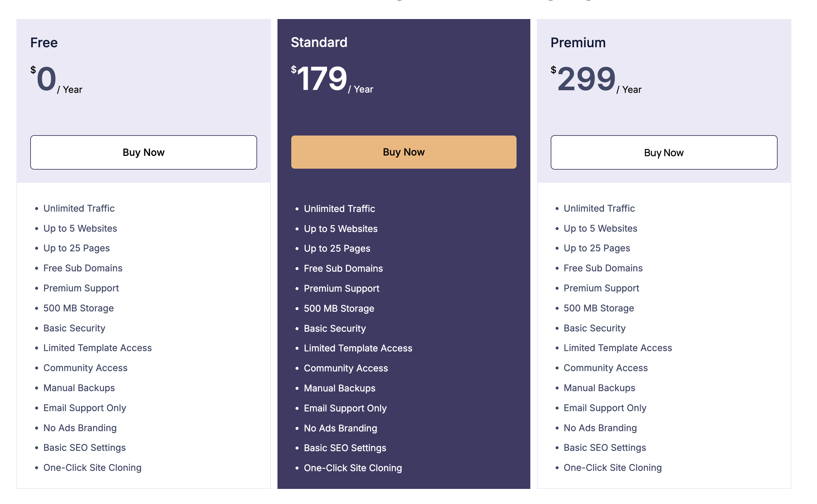Click Free Sub Domains in the Premium list
This screenshot has width=817, height=504.
(603, 268)
